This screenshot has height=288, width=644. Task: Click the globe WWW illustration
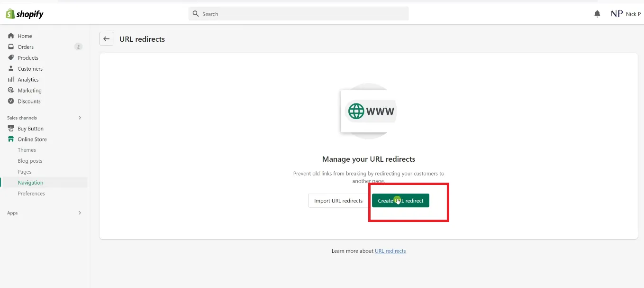point(369,111)
